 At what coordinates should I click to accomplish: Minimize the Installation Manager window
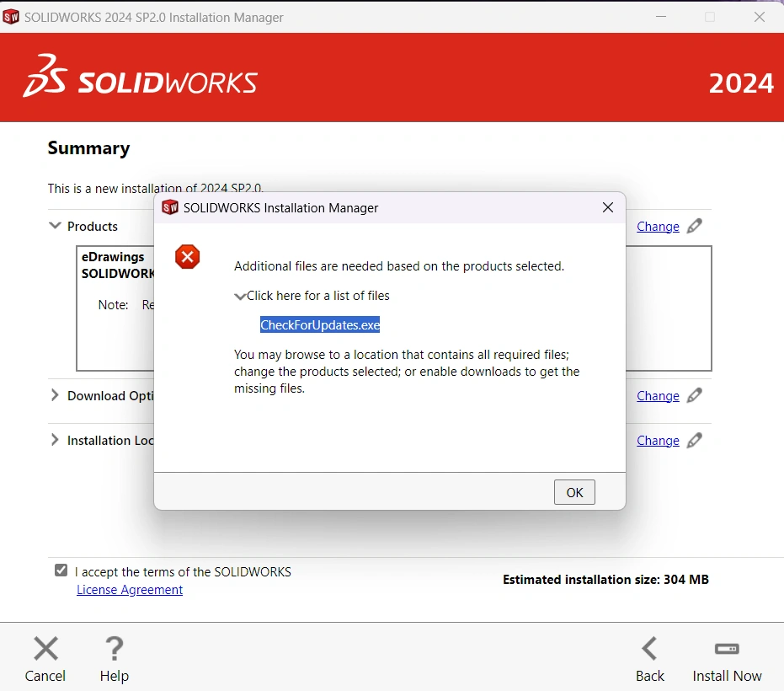[x=661, y=17]
